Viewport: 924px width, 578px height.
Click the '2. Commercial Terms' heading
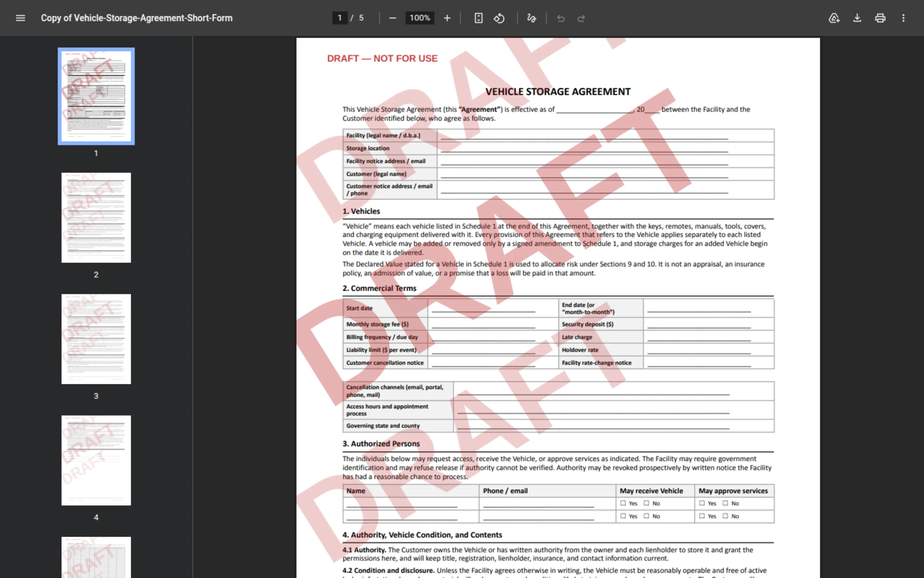(379, 288)
